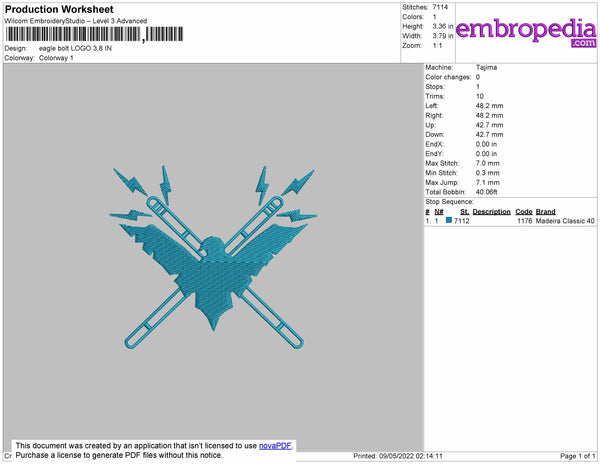The width and height of the screenshot is (600, 464).
Task: Select the blue thread color swatch 7112
Action: [x=449, y=220]
